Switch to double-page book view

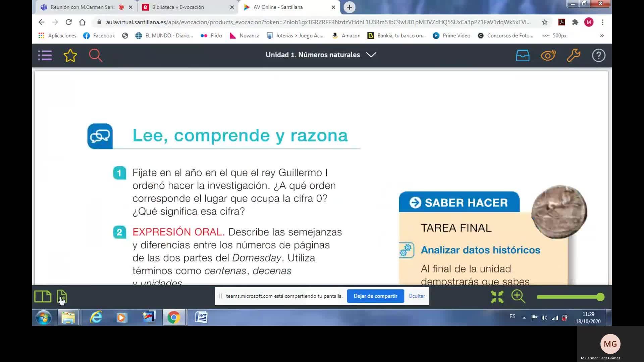(43, 297)
